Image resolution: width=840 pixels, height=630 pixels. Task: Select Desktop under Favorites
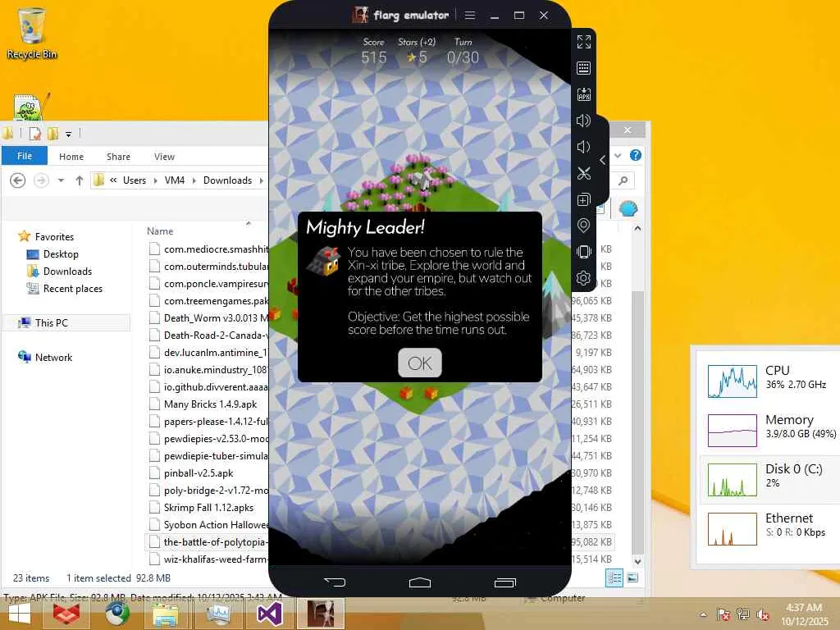61,254
